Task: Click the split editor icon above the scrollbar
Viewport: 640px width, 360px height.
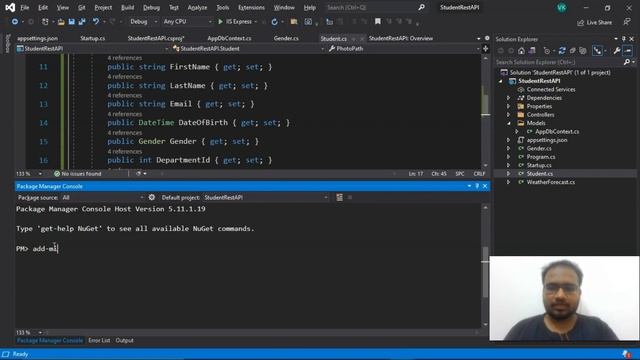Action: 485,49
